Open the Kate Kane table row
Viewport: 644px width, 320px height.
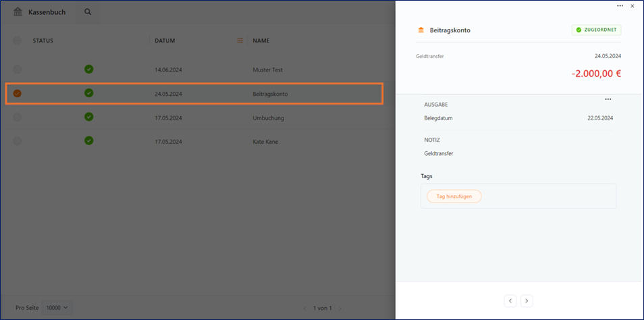[x=194, y=141]
